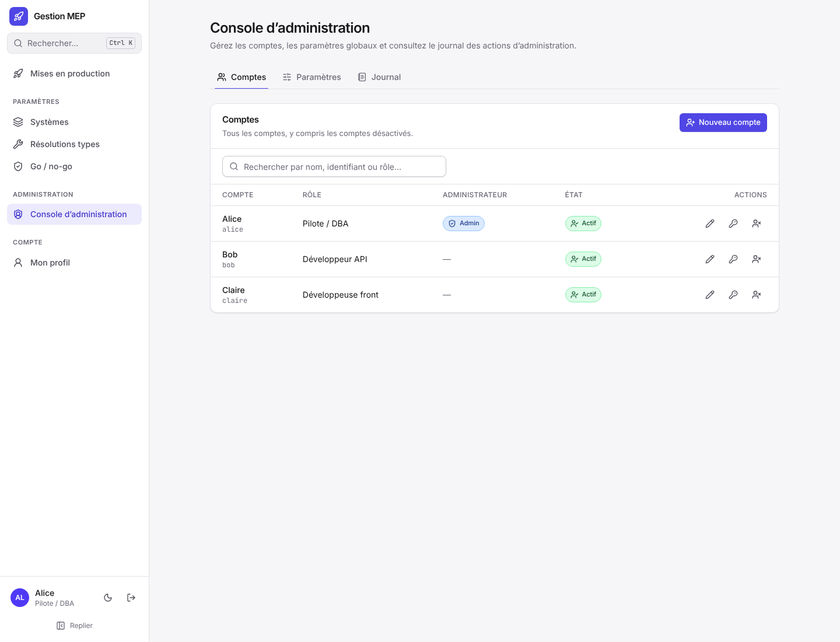Click the ADMINISTRATEUR column header

[475, 195]
